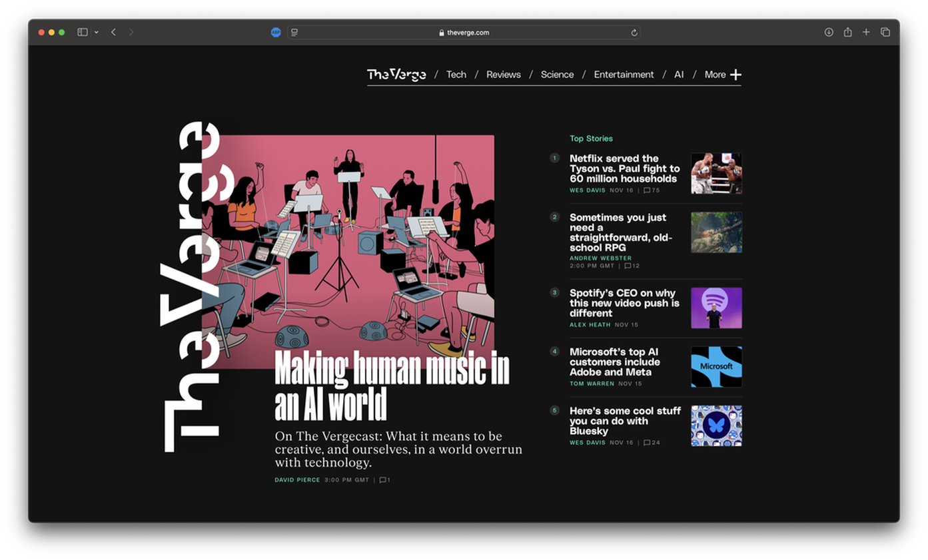928x560 pixels.
Task: Click author David Pierce
Action: click(297, 480)
